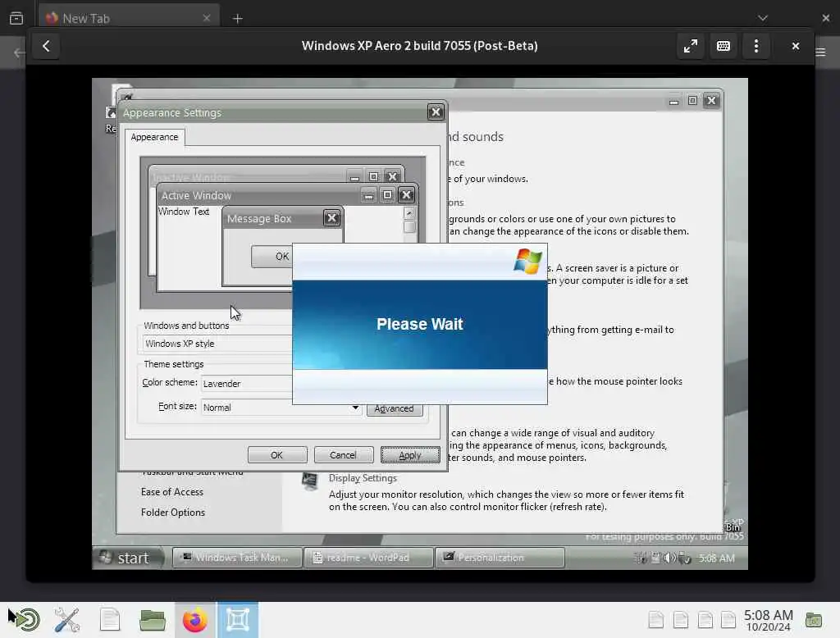Open the Windows and buttons style dropdown
This screenshot has height=638, width=840.
point(217,344)
